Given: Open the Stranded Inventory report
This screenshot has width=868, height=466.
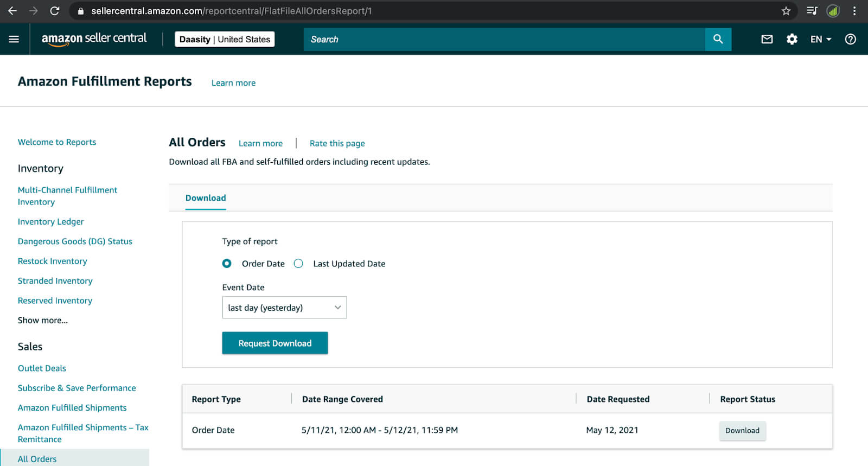Looking at the screenshot, I should (55, 281).
